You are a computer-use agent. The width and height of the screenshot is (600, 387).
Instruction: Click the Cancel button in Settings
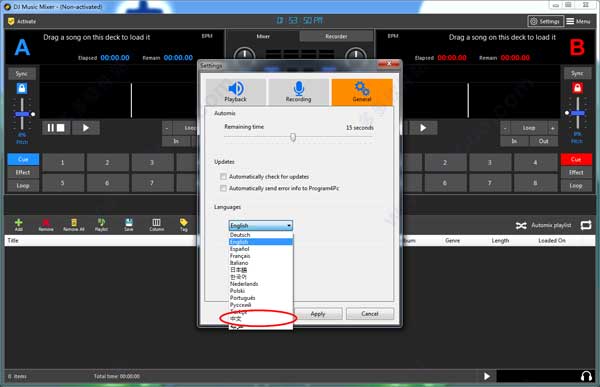coord(370,314)
